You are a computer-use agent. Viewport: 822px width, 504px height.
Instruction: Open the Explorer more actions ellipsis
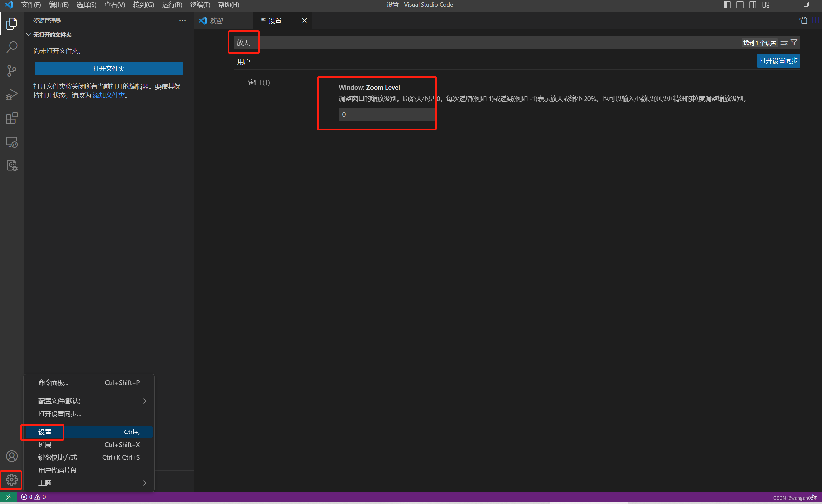pyautogui.click(x=182, y=20)
